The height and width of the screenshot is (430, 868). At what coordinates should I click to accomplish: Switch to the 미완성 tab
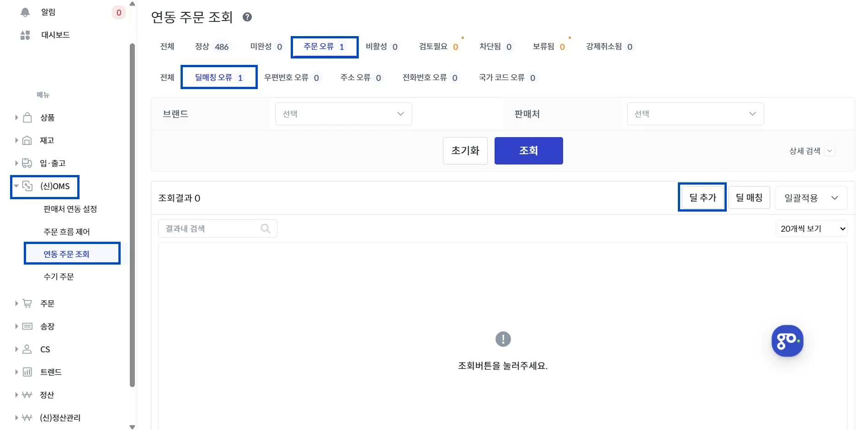click(x=266, y=47)
